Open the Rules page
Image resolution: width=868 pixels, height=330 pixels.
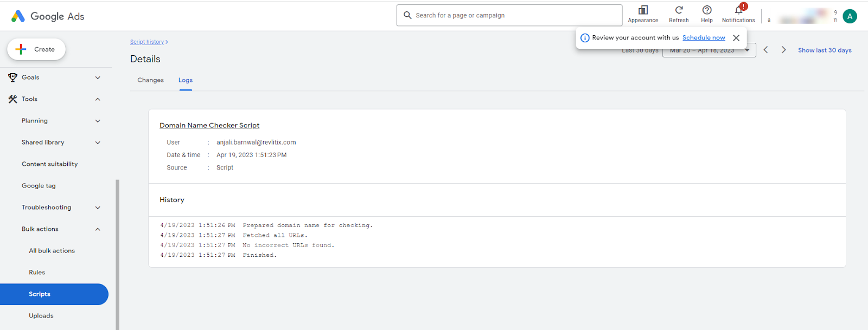click(x=37, y=273)
